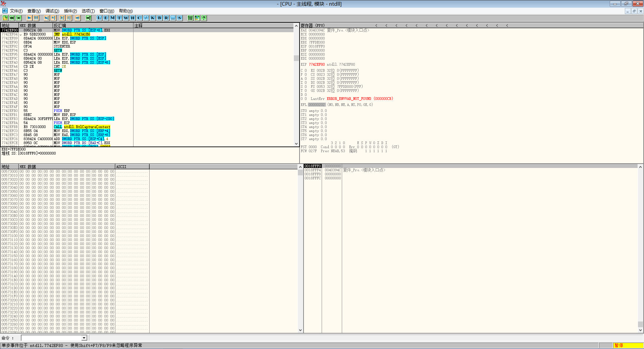644x349 pixels.
Task: Click the green Go to address icon
Action: tap(88, 18)
